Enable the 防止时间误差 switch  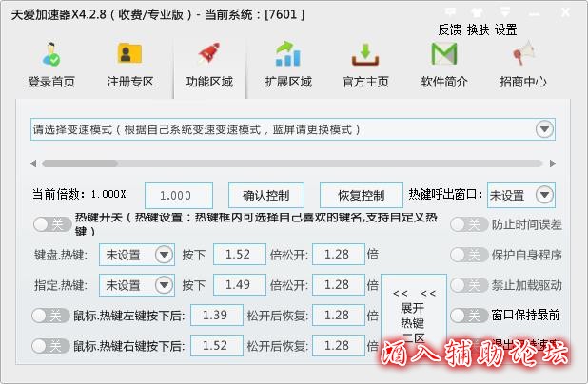pyautogui.click(x=469, y=224)
